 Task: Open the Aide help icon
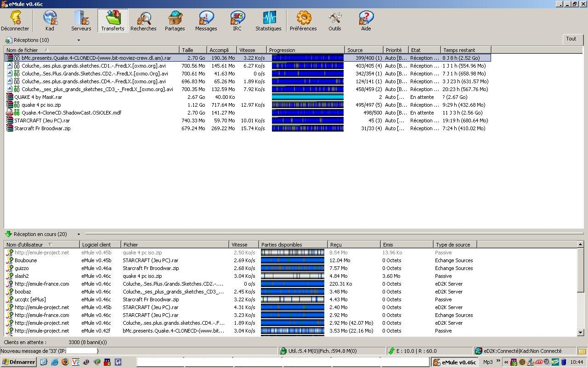tap(366, 21)
